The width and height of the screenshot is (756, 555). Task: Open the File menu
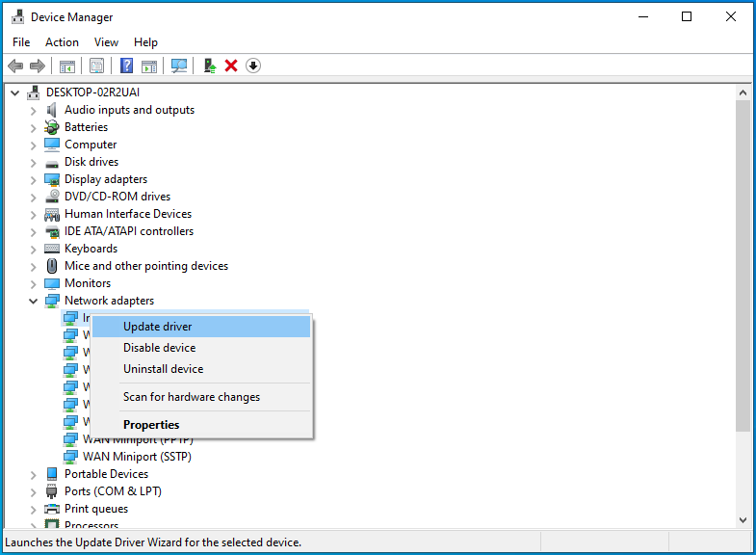(21, 42)
